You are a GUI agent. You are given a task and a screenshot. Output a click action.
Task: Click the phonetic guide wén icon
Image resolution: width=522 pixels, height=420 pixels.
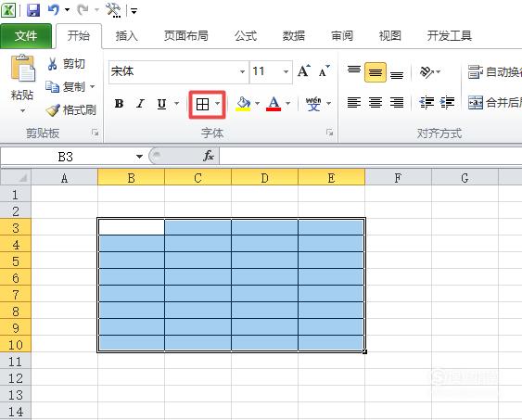(313, 104)
